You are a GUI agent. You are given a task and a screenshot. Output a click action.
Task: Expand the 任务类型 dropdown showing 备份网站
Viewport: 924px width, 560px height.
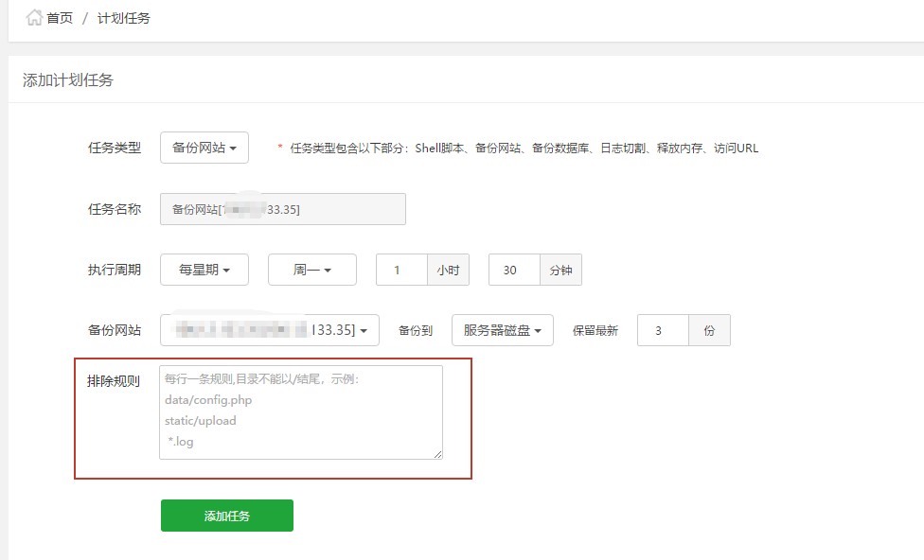(204, 148)
